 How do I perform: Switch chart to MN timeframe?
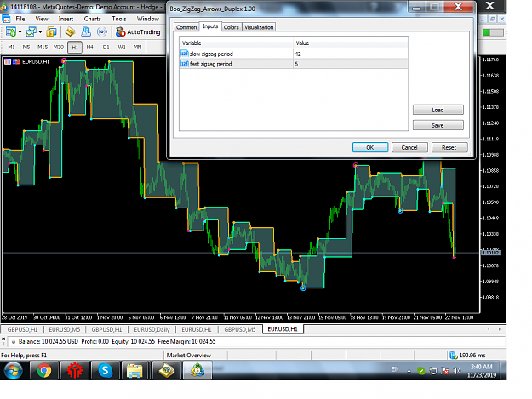point(137,47)
